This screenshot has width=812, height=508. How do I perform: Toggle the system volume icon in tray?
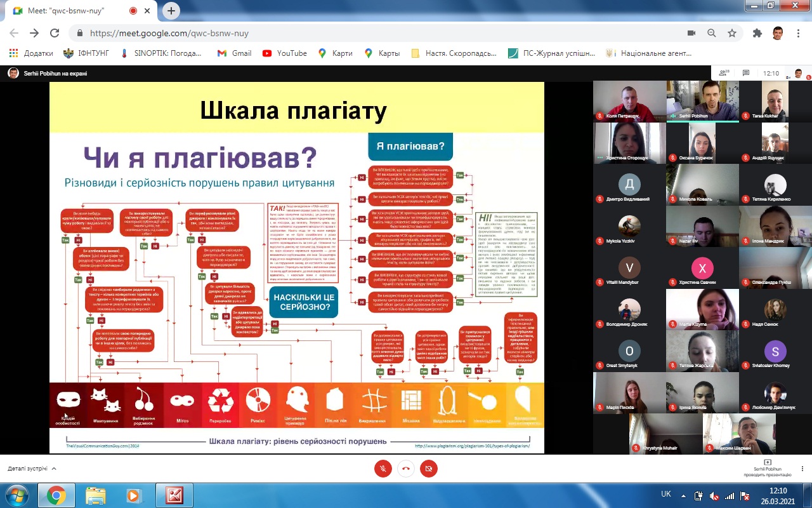point(714,495)
